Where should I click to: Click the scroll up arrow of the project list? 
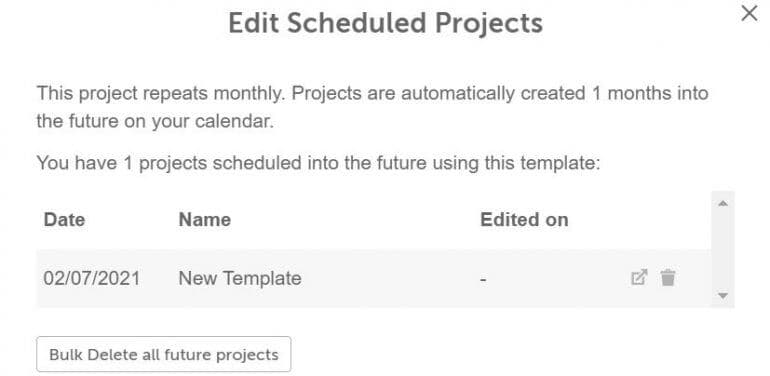tap(722, 203)
